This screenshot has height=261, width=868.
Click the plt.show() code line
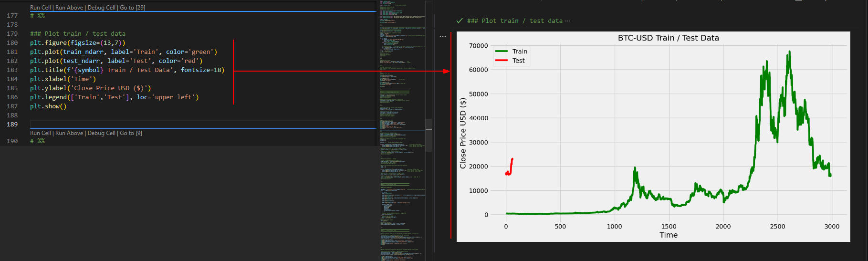[48, 106]
